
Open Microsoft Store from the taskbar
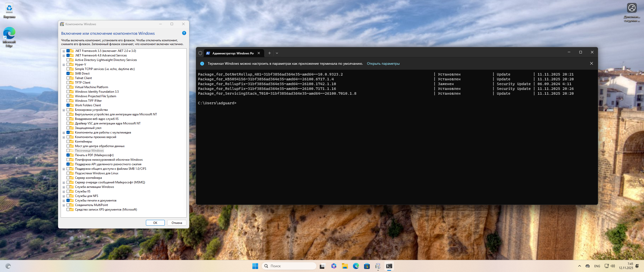click(367, 266)
